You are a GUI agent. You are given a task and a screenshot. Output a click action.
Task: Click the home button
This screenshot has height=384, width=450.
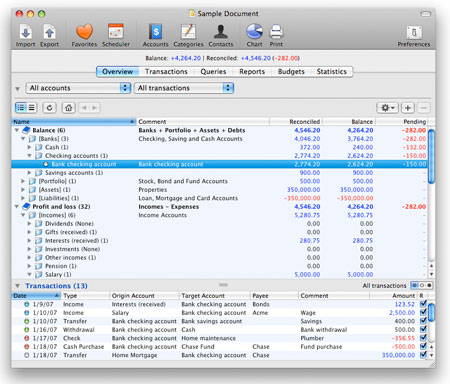pyautogui.click(x=69, y=108)
